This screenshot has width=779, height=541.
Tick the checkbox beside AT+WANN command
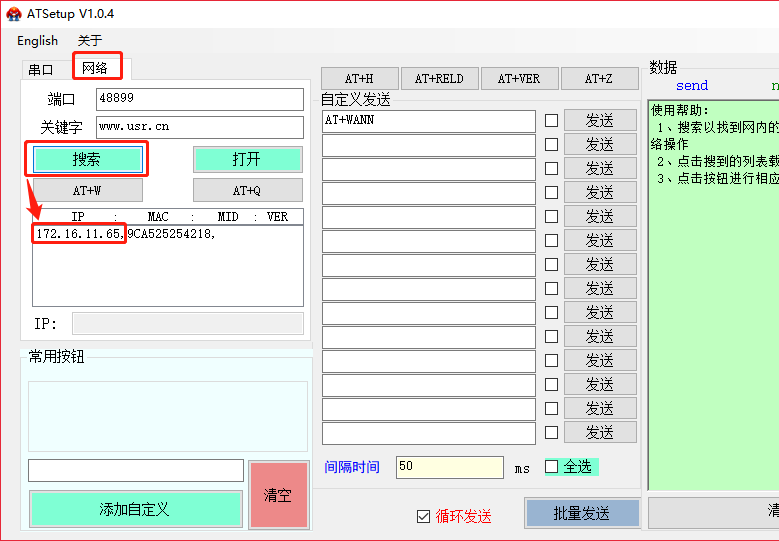point(551,121)
